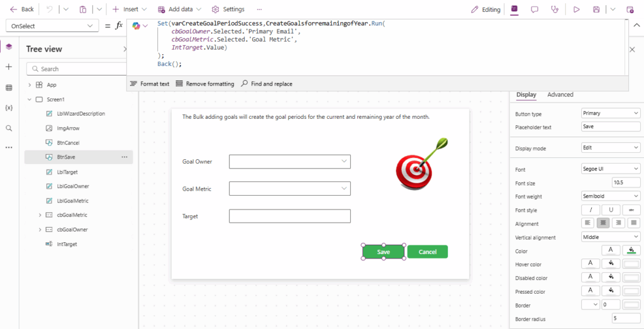This screenshot has height=329, width=644.
Task: Toggle strikethrough font style
Action: (x=631, y=209)
